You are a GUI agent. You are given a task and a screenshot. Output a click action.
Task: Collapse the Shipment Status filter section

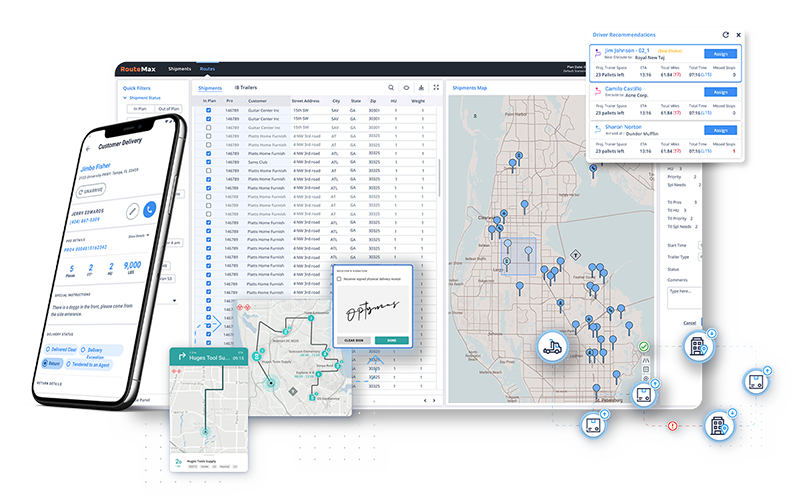coord(124,98)
